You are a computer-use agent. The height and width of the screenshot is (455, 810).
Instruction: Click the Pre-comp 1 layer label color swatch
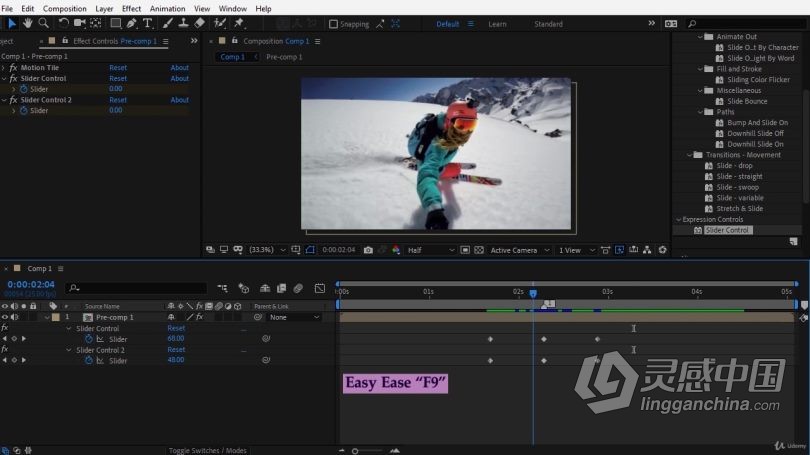pos(56,317)
